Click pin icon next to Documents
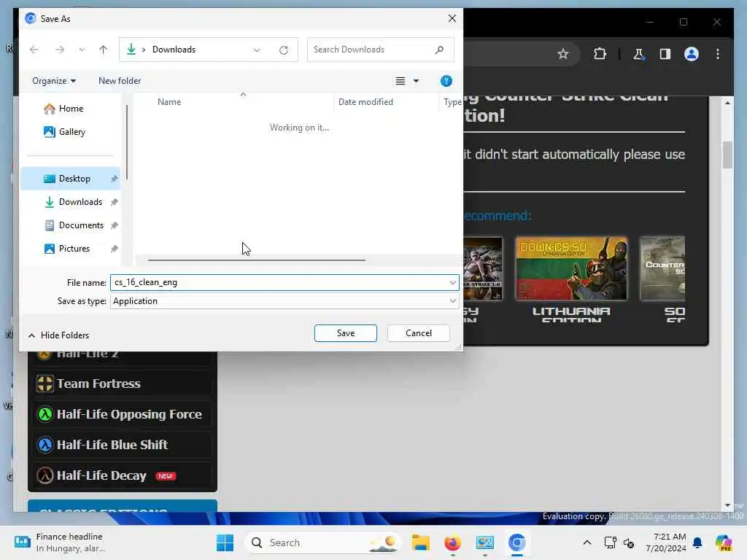Screen dimensions: 747x560 coord(114,226)
